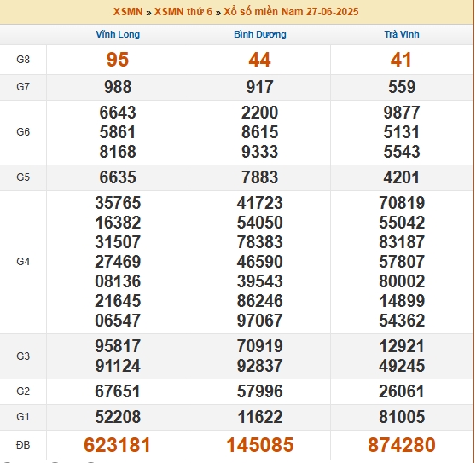Click Bình Dương G8 result 44

pos(259,60)
